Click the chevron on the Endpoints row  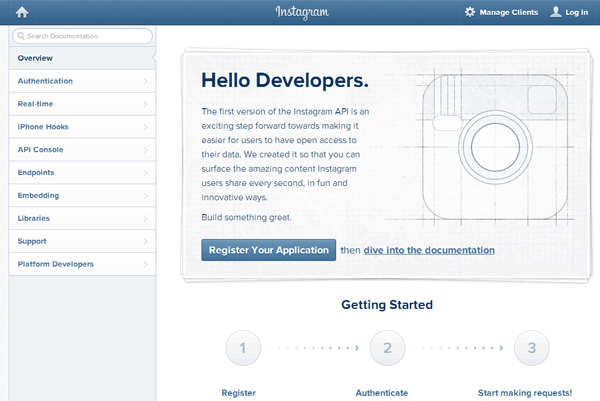click(x=145, y=173)
